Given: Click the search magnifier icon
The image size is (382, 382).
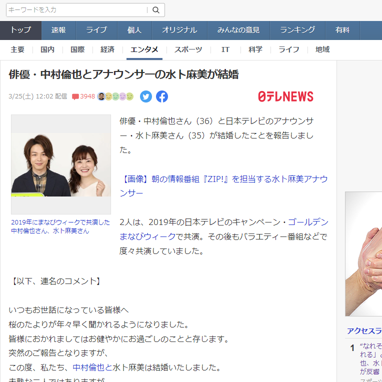Looking at the screenshot, I should click(x=156, y=10).
